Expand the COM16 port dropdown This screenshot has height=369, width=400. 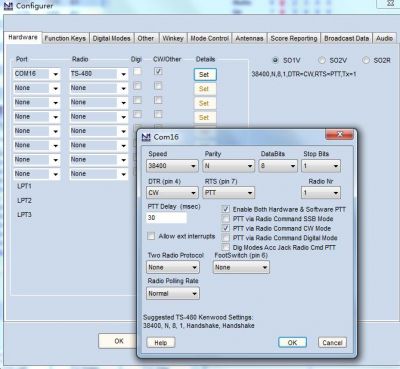pyautogui.click(x=37, y=74)
